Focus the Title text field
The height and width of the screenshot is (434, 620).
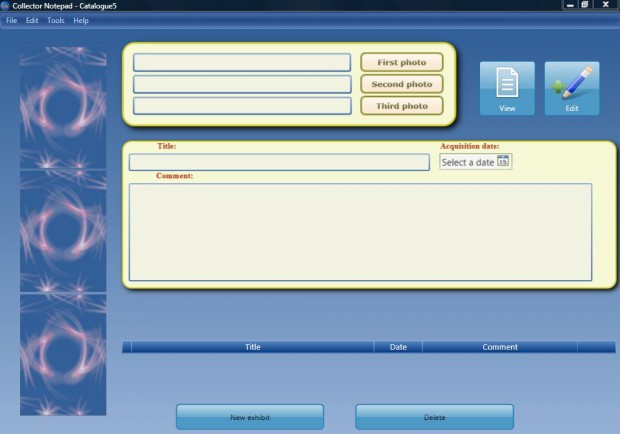(x=279, y=162)
